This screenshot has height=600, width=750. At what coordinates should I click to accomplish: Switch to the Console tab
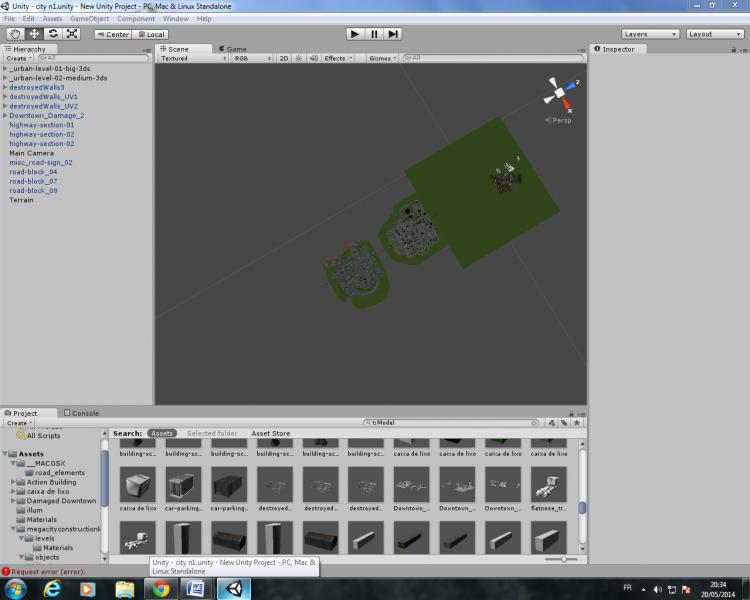tap(81, 413)
